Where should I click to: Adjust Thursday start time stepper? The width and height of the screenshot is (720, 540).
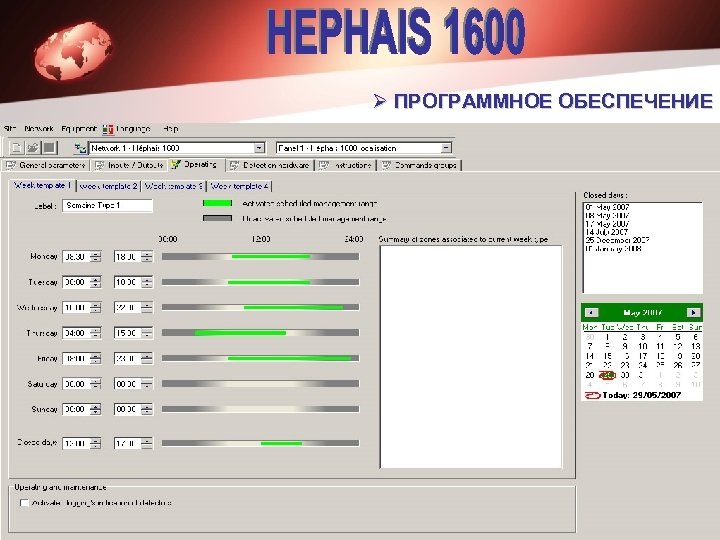tap(96, 333)
